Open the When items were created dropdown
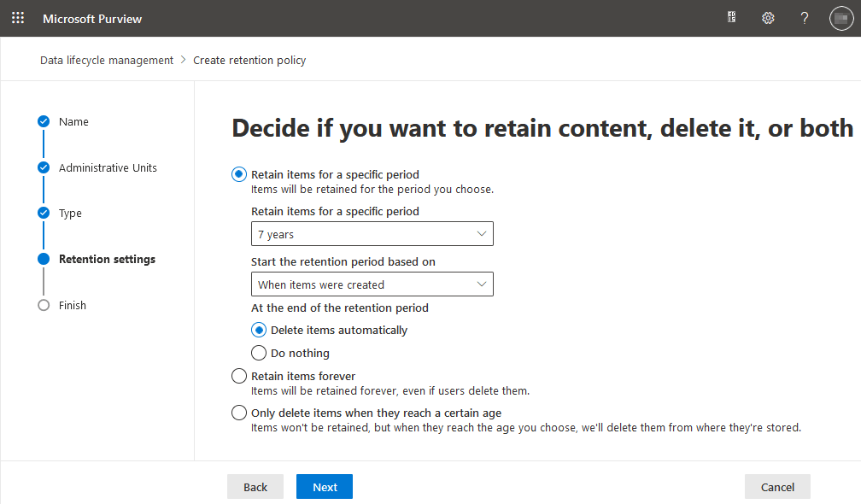The image size is (861, 504). point(372,284)
